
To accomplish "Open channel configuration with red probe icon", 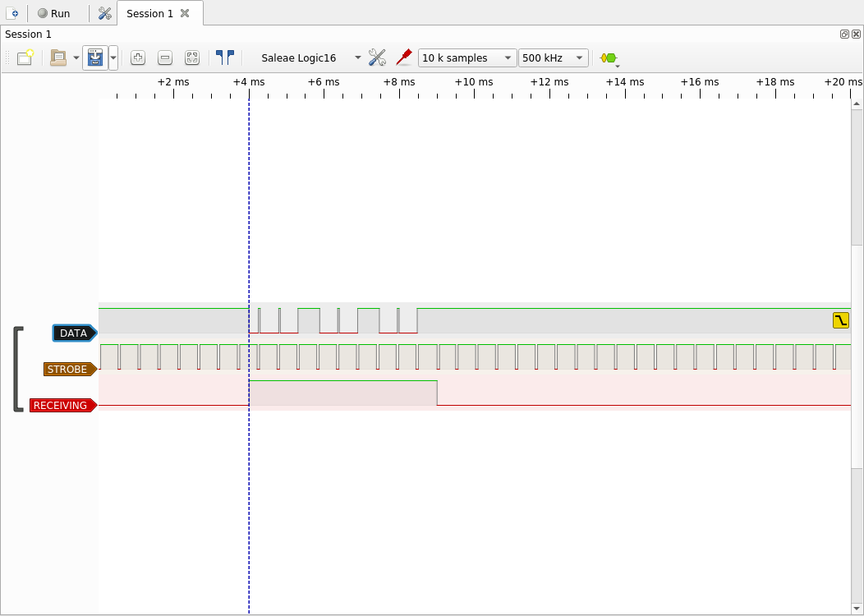I will click(x=403, y=57).
